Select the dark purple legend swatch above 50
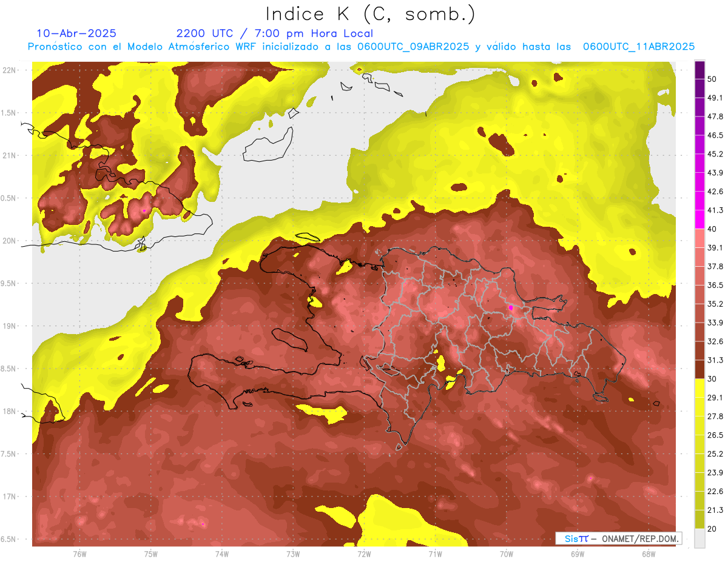728x562 pixels. pos(699,69)
